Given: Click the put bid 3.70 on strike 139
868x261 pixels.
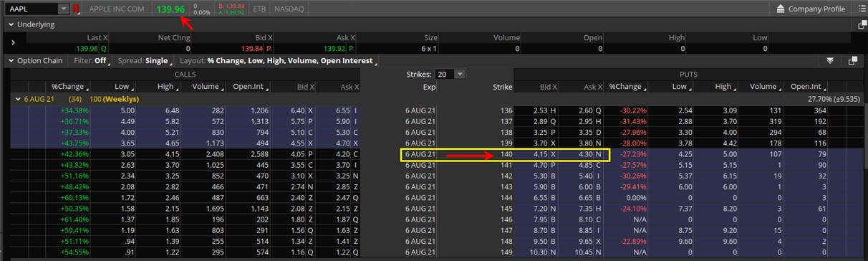Looking at the screenshot, I should 541,143.
